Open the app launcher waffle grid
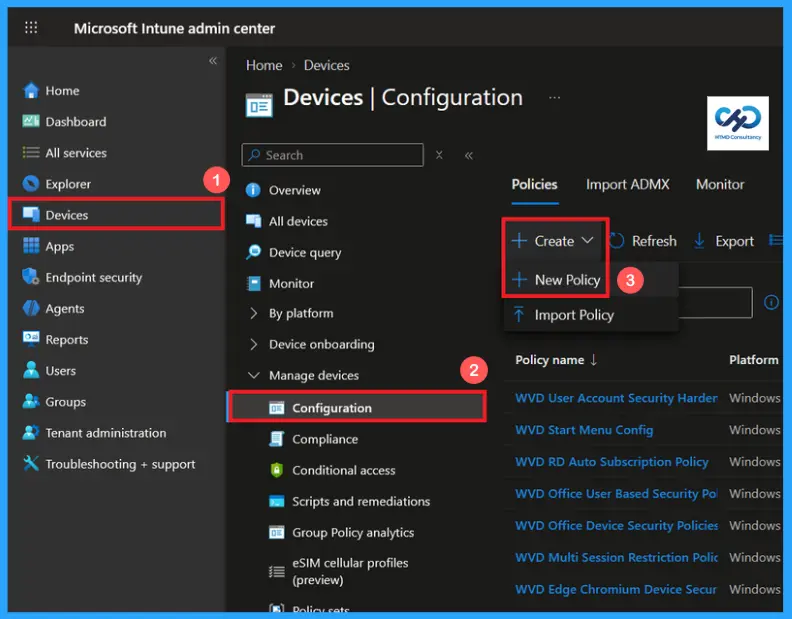This screenshot has height=619, width=792. coord(31,27)
